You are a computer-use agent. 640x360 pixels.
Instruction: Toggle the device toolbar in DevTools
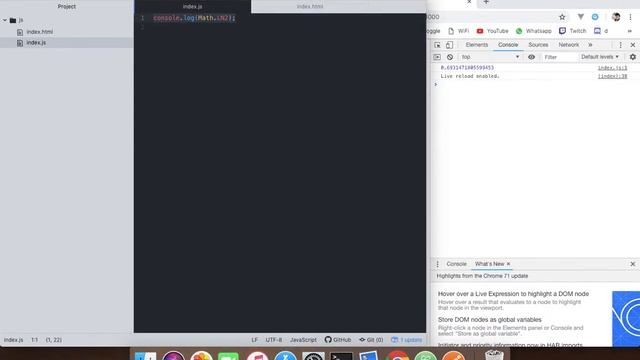pos(449,45)
